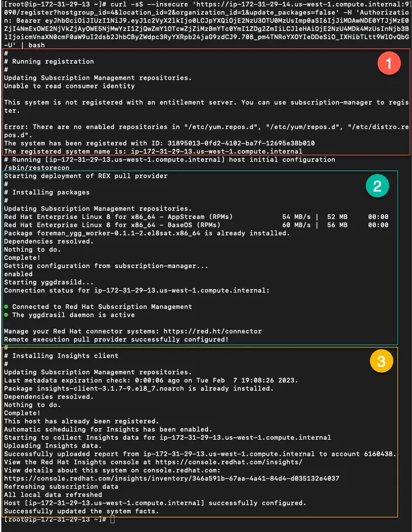Click "Automatic scheduling for Insights has been enabled."
The image size is (412, 532).
click(108, 429)
